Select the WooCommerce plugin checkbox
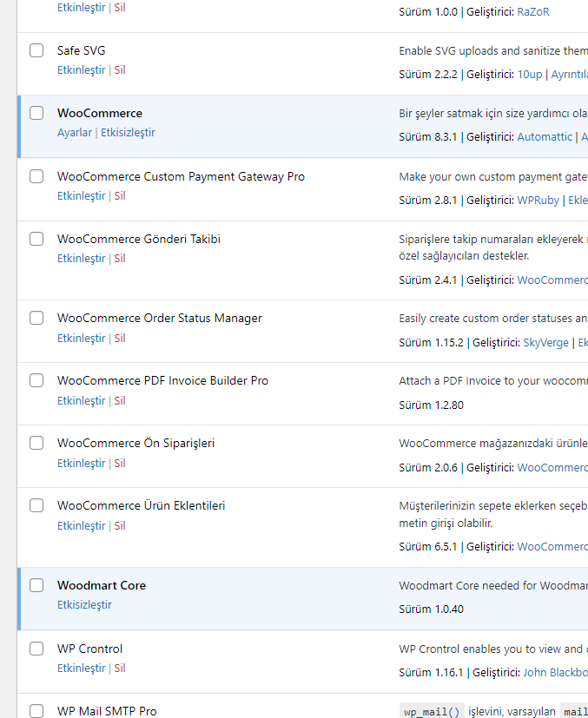The height and width of the screenshot is (718, 588). tap(36, 113)
